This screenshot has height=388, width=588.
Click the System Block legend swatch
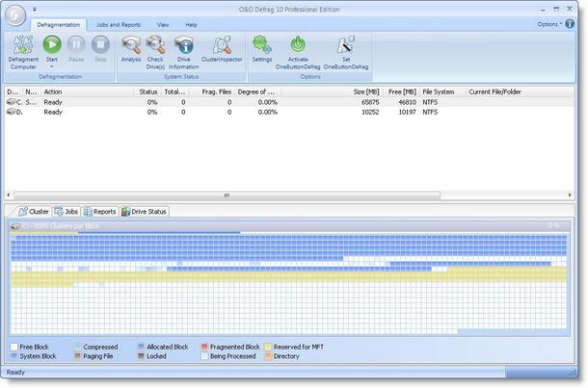pyautogui.click(x=14, y=356)
